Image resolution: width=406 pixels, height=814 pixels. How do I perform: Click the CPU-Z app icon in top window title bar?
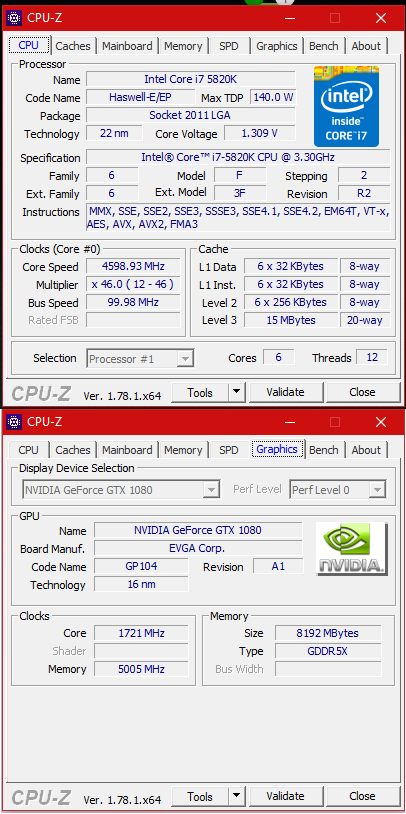[13, 18]
